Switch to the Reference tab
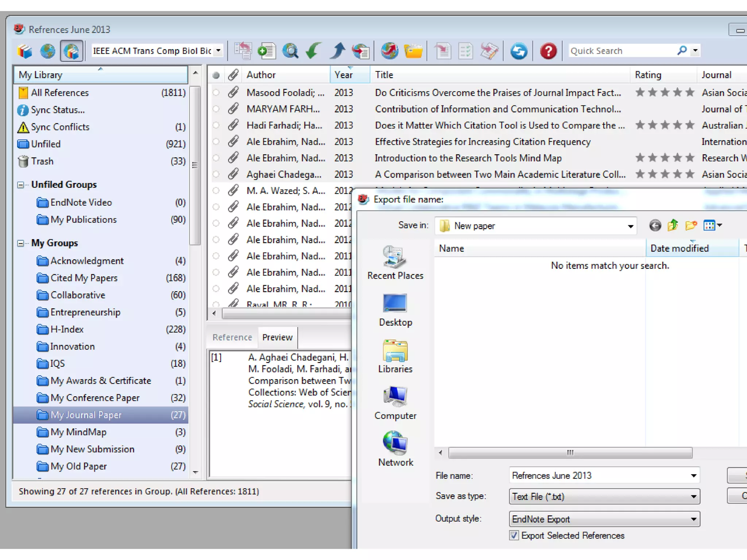This screenshot has width=747, height=560. pos(232,337)
